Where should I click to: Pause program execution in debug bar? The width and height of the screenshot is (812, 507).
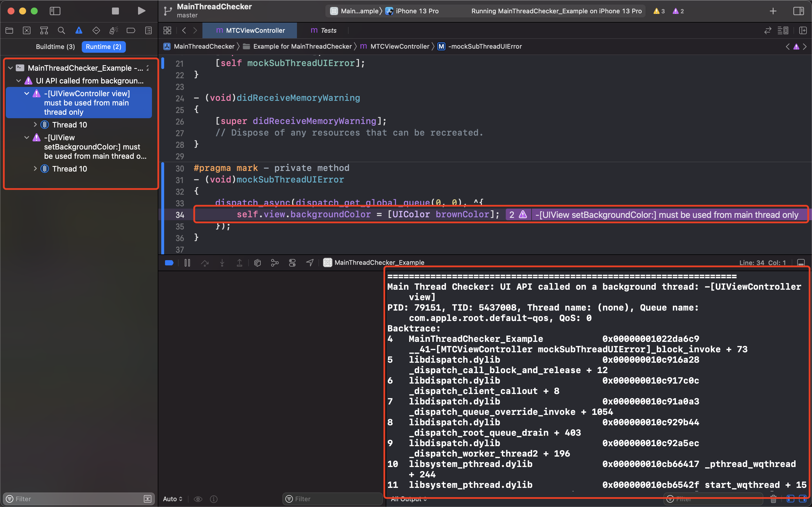pyautogui.click(x=187, y=263)
